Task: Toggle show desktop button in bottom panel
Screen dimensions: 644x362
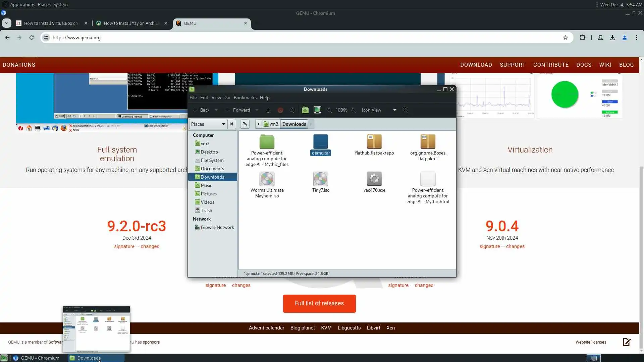Action: pyautogui.click(x=4, y=358)
